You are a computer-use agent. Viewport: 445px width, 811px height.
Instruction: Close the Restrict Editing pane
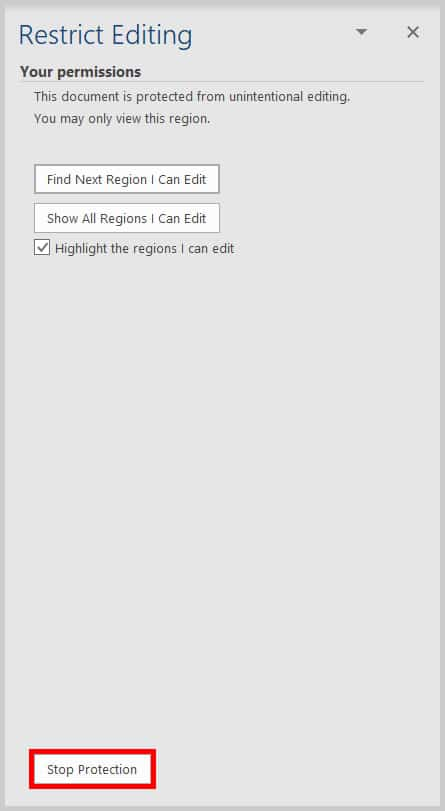coord(412,32)
